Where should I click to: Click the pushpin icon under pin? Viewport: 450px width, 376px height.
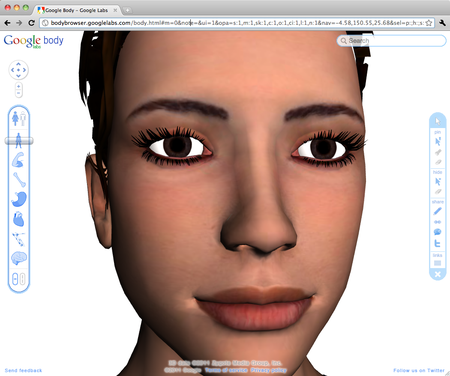pyautogui.click(x=438, y=152)
